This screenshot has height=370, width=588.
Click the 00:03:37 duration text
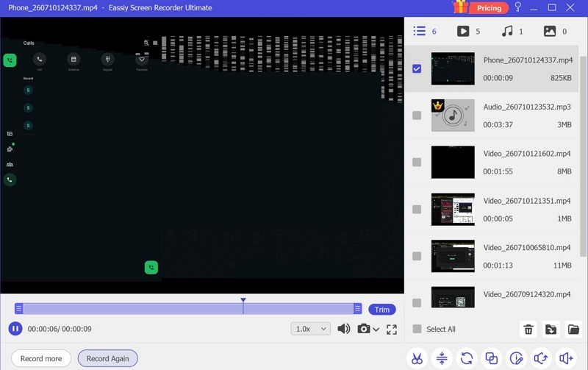pyautogui.click(x=498, y=124)
